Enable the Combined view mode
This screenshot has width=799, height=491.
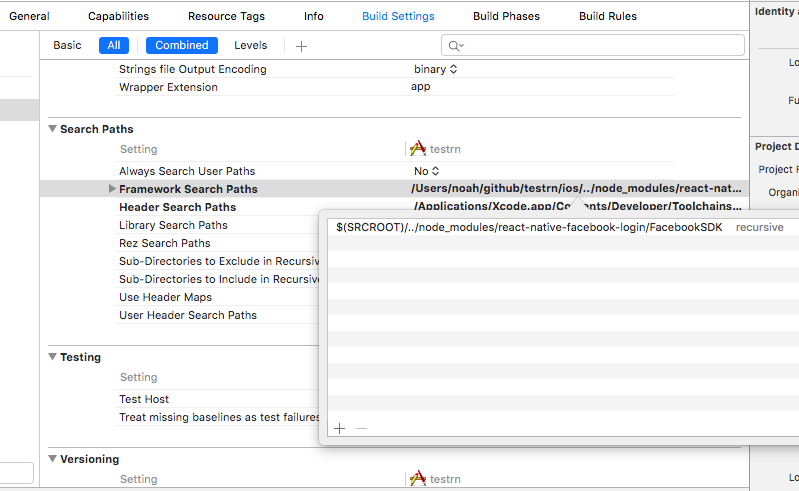[182, 45]
